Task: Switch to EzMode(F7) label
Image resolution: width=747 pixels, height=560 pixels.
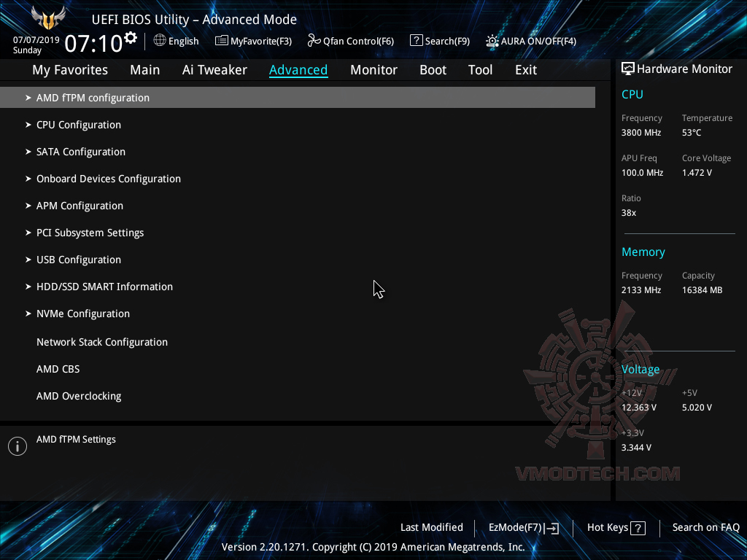Action: (515, 528)
